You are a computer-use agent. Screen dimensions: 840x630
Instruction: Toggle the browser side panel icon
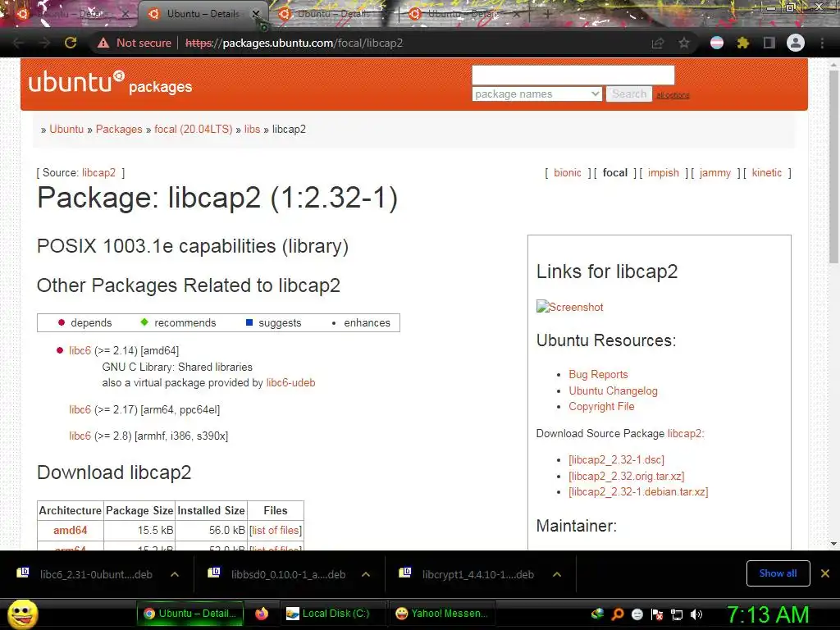769,43
